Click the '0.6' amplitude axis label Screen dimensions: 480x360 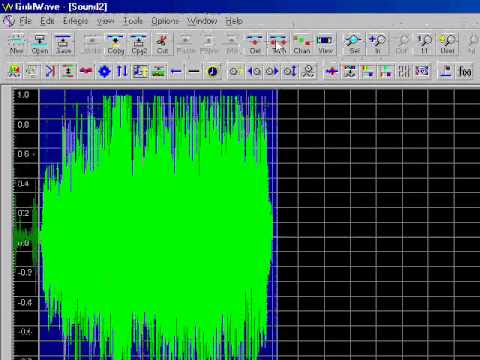tap(23, 154)
